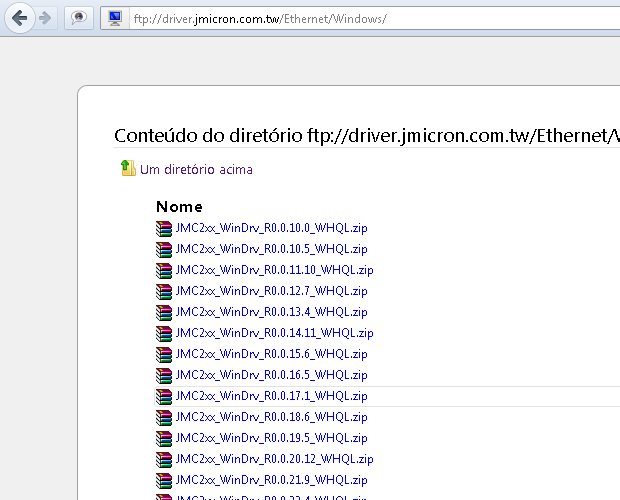Open JMC2xx_WinDrv_R0.0.14.11_WHQL.zip
This screenshot has height=500, width=620.
coord(274,333)
